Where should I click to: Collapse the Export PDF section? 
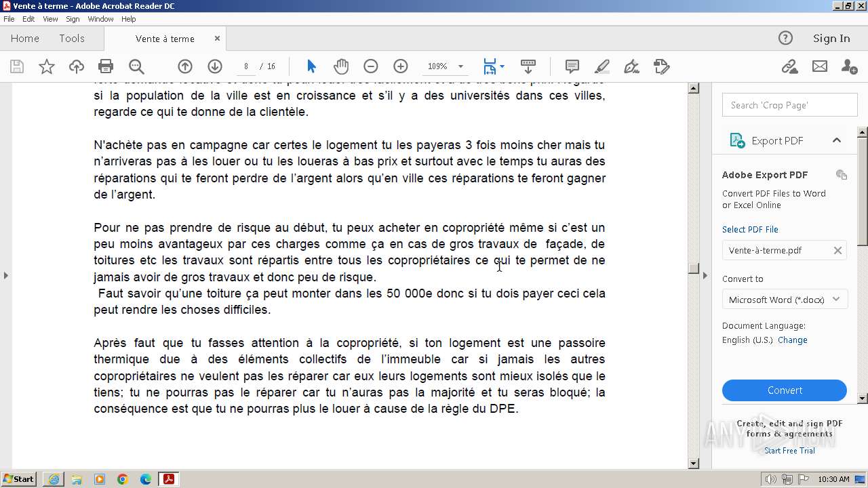pyautogui.click(x=836, y=140)
